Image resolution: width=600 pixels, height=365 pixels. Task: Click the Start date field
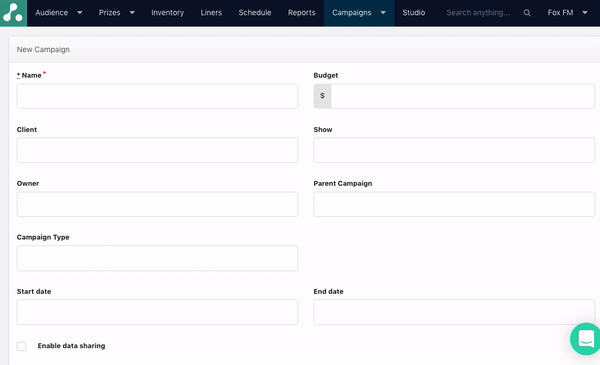pyautogui.click(x=157, y=312)
